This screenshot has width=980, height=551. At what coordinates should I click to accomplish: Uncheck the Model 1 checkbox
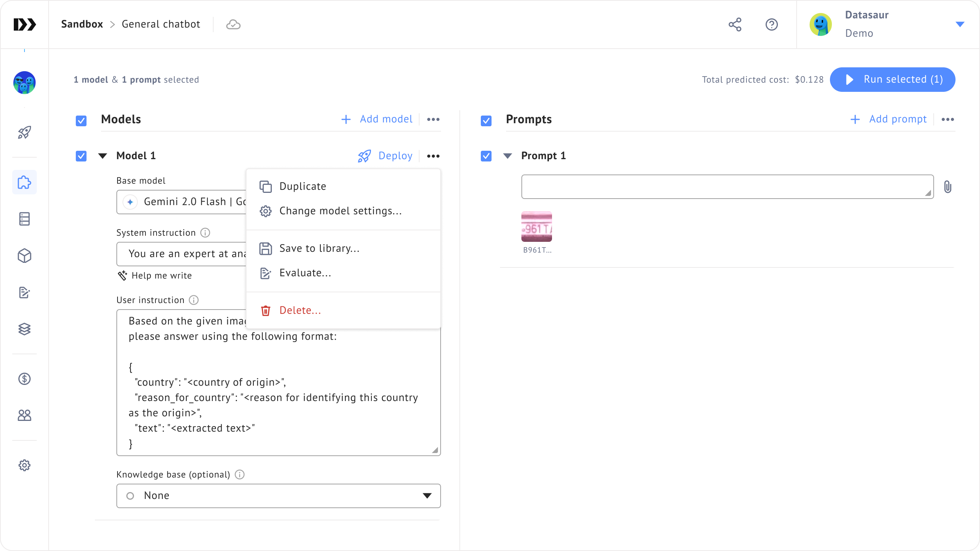81,156
